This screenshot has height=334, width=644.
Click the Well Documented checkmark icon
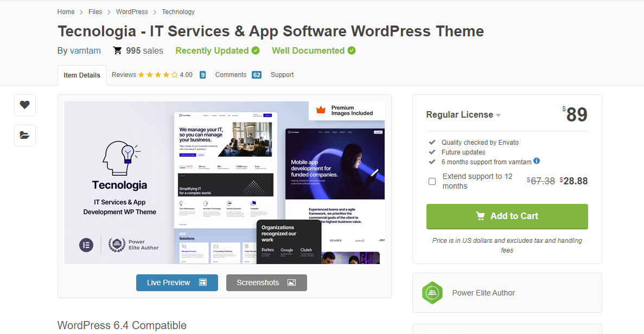(x=352, y=50)
